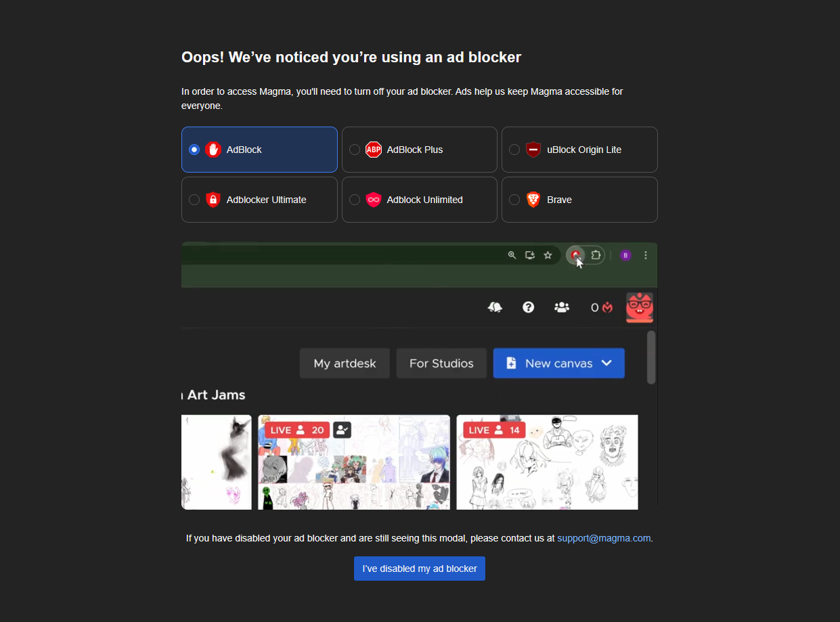Click the ABP stop-sign icon
This screenshot has width=840, height=622.
coord(374,150)
